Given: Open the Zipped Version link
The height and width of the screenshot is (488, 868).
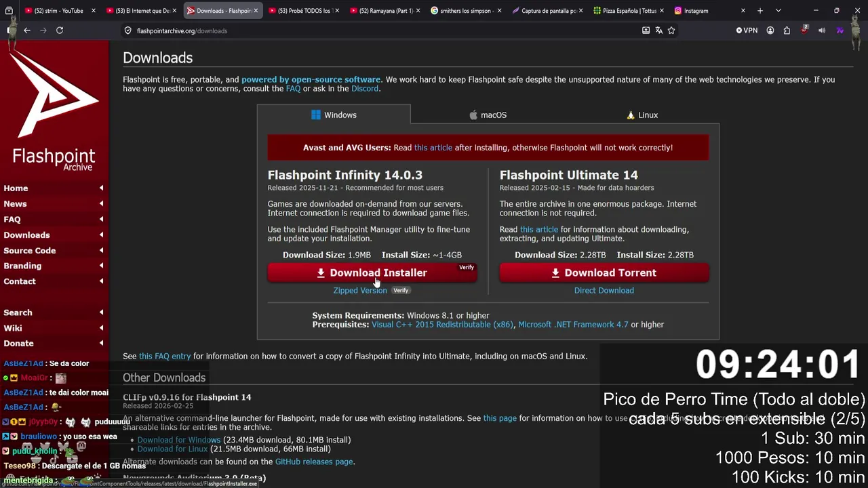Looking at the screenshot, I should point(360,291).
